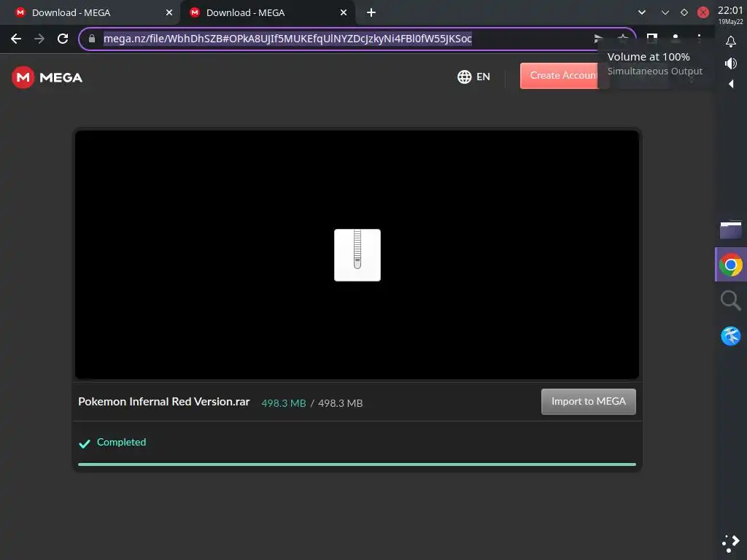This screenshot has width=747, height=560.
Task: Click the padlock site security icon
Action: (92, 39)
